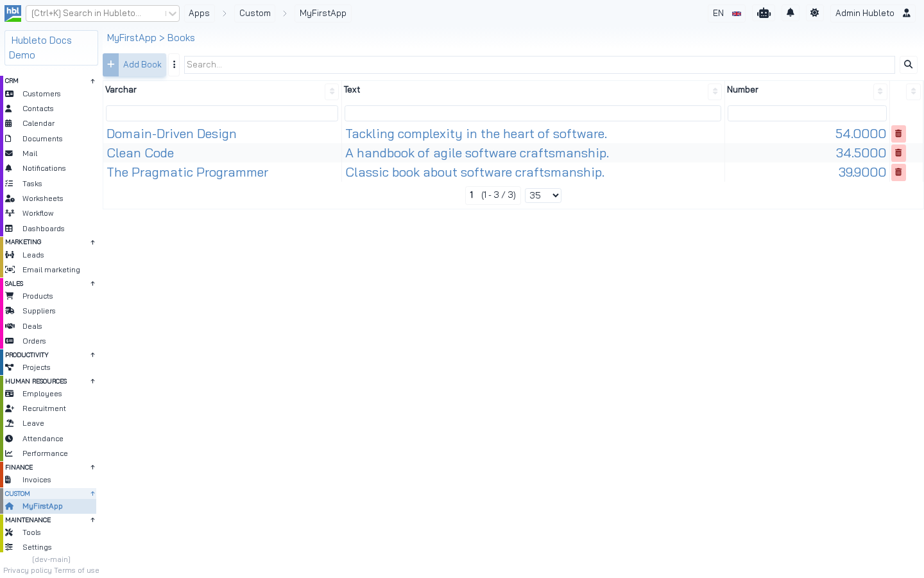This screenshot has height=578, width=924.
Task: Open the Terms of use link
Action: [x=76, y=570]
